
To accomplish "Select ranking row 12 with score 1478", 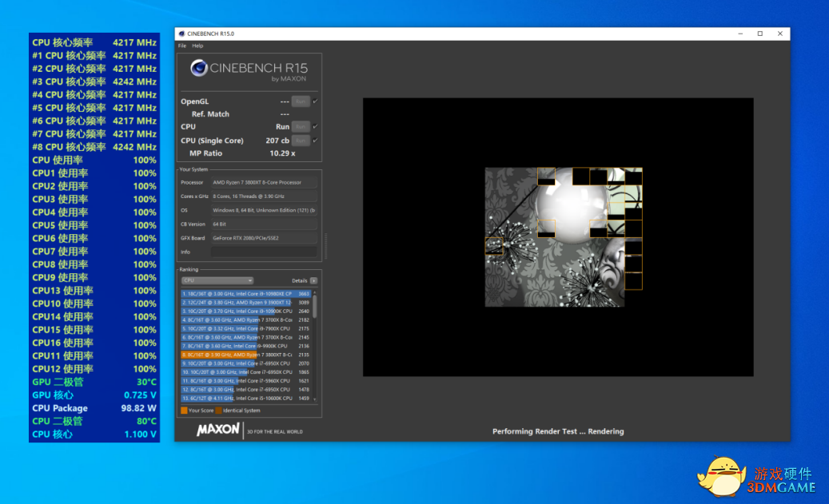I will 246,390.
